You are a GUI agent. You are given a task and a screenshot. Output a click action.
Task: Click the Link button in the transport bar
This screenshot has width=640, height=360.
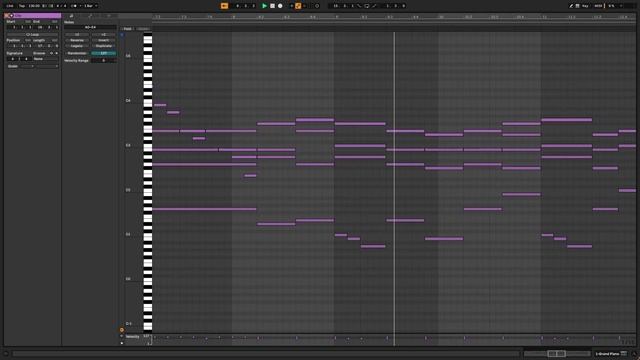[10, 6]
